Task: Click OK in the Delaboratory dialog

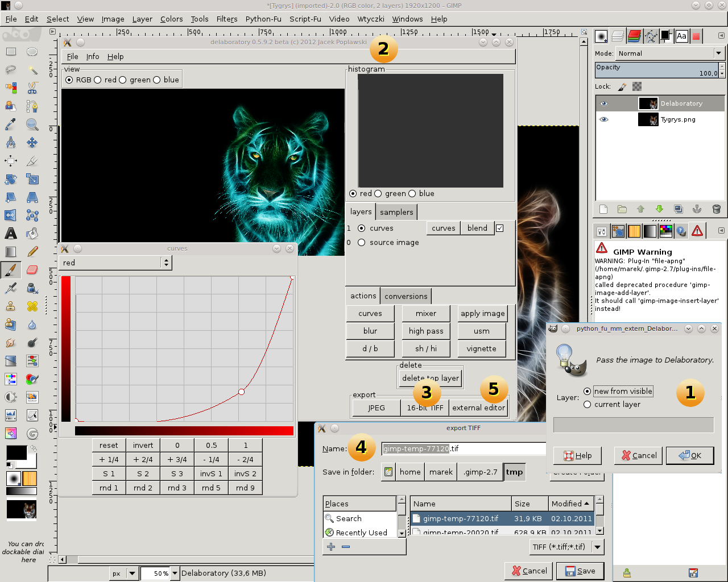Action: tap(690, 455)
